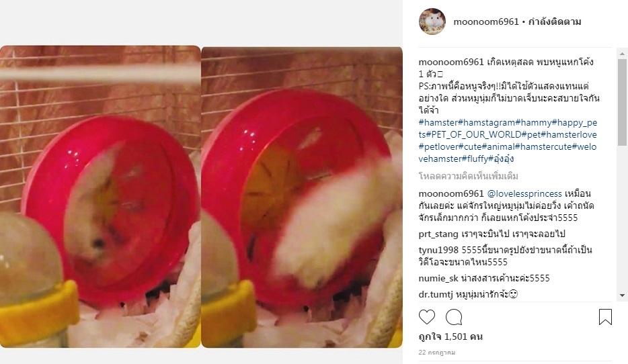Image resolution: width=628 pixels, height=364 pixels.
Task: Open prt_stang commenter profile
Action: (438, 234)
